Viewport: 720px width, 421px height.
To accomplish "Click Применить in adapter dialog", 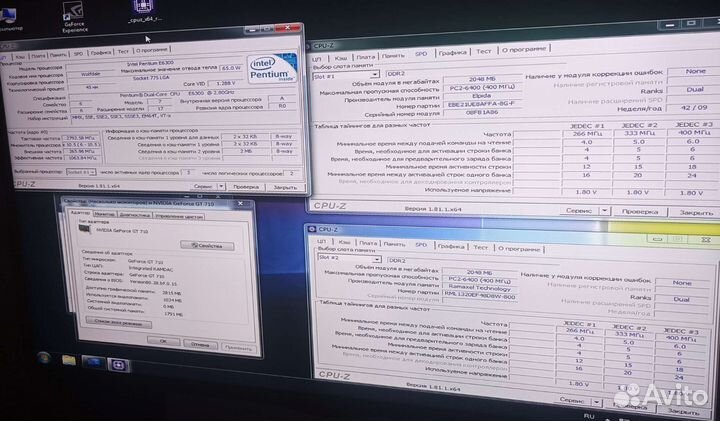I will [238, 348].
